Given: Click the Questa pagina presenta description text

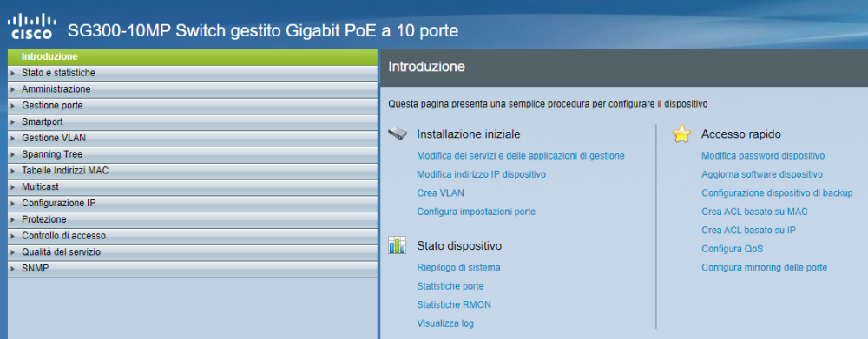Looking at the screenshot, I should coord(548,103).
